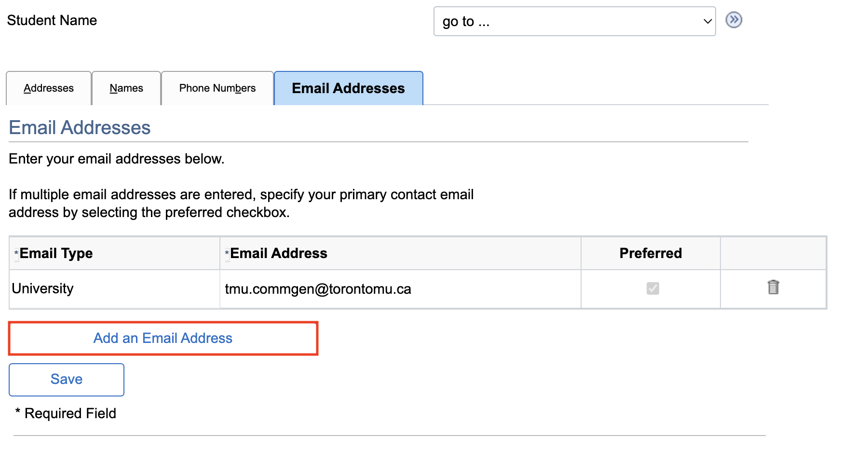Click the Student Name label

(52, 20)
